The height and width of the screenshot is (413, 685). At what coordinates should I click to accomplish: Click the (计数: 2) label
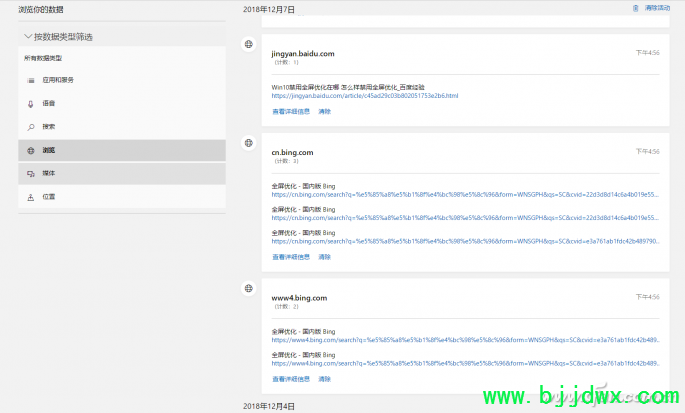click(x=287, y=307)
